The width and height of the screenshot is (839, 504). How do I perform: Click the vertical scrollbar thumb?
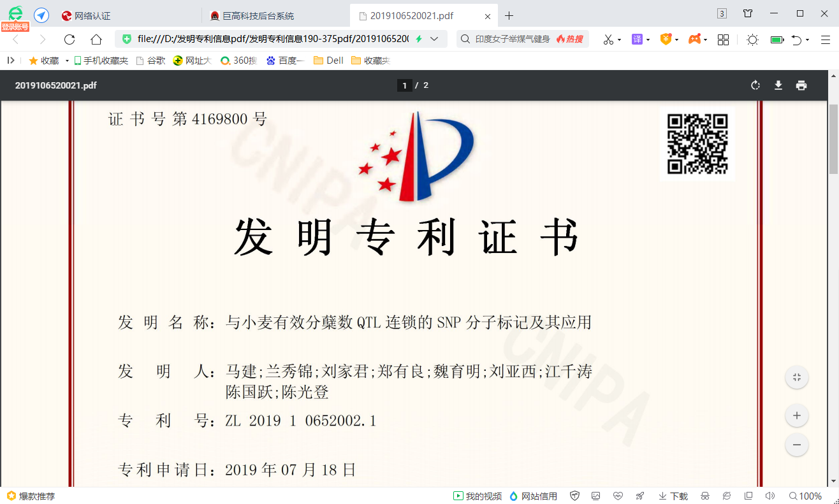pyautogui.click(x=833, y=138)
